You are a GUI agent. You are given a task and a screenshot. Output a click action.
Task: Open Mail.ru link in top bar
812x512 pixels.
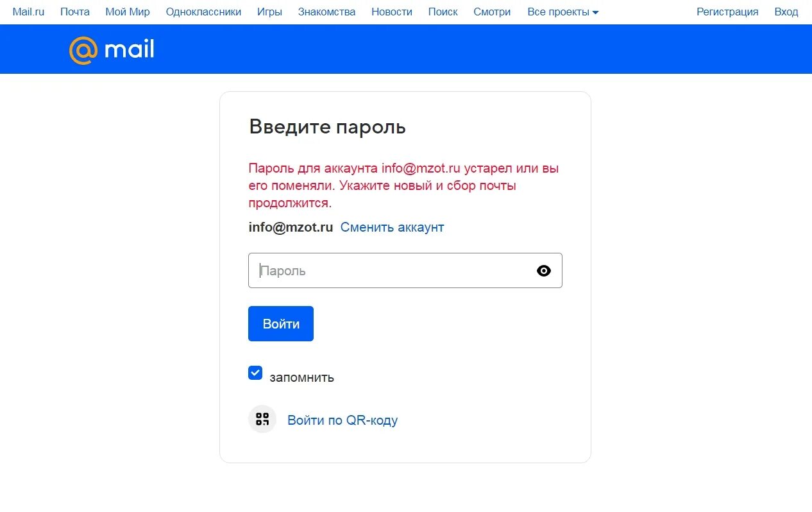pyautogui.click(x=28, y=12)
